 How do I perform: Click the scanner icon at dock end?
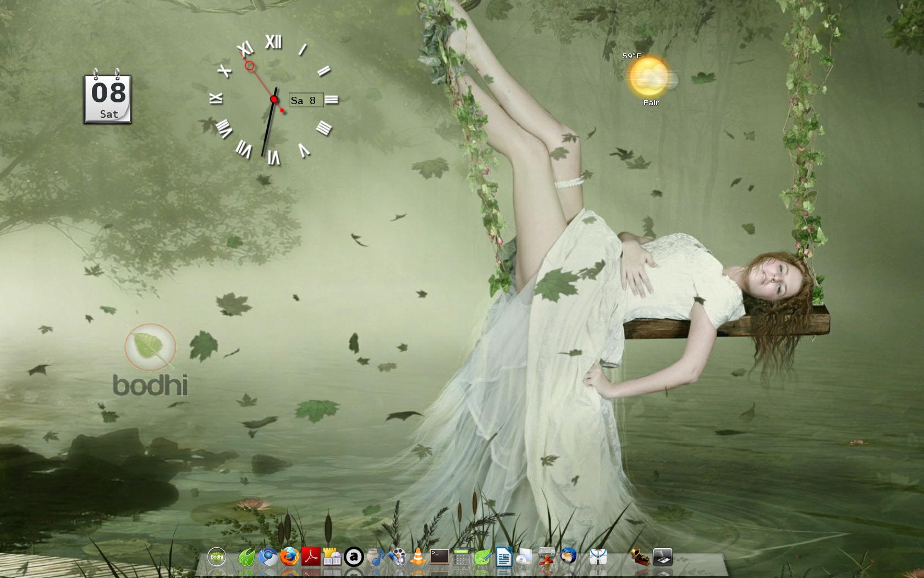click(662, 557)
